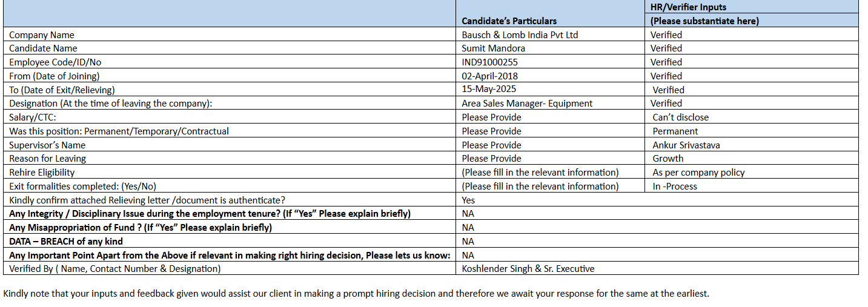Screen dimensions: 868x307
Task: Click Please Provide in the Salary/CTC row
Action: tap(491, 117)
